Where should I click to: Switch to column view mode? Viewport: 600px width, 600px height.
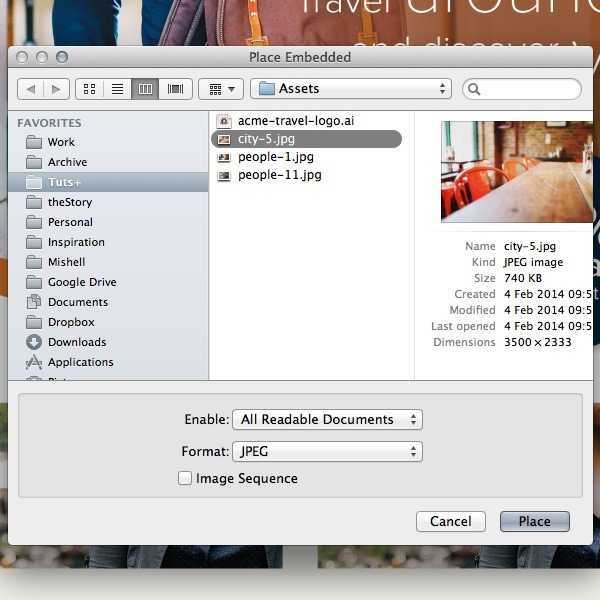tap(146, 89)
